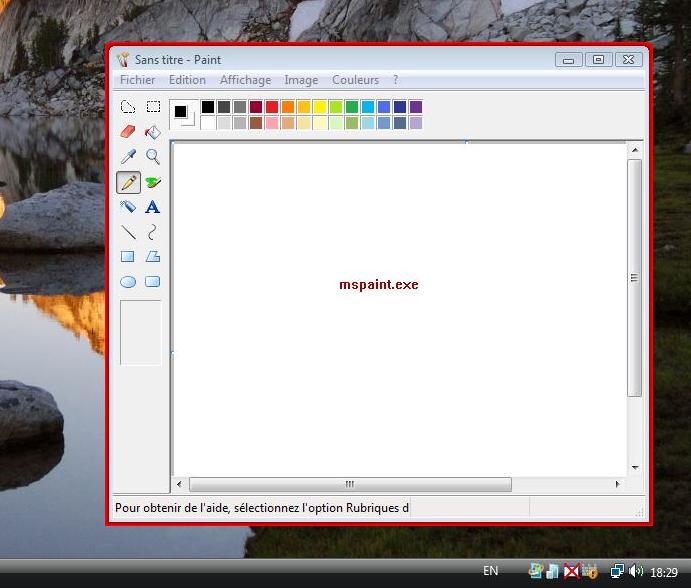
Task: Click the tool options box below tools
Action: coord(141,333)
